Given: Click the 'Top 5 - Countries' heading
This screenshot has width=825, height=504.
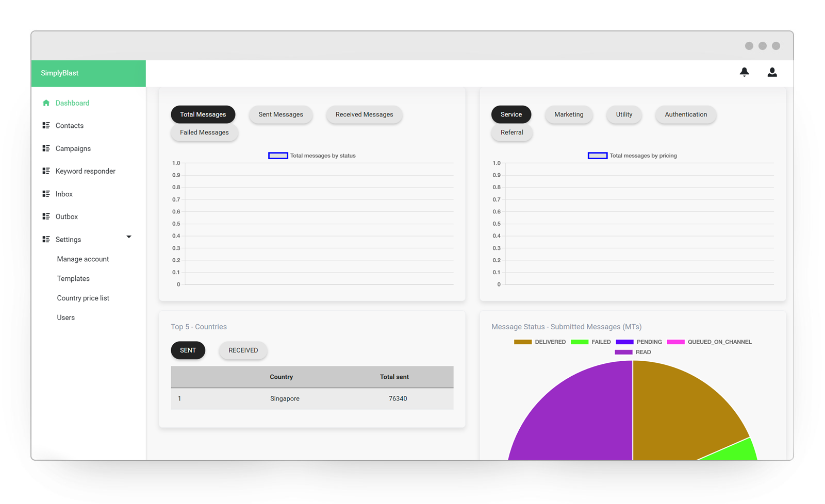Looking at the screenshot, I should 199,327.
